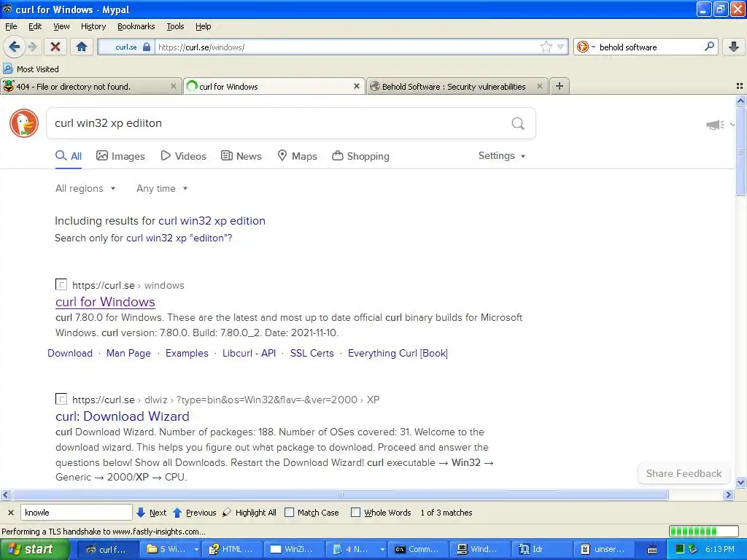Open the URL history dropdown arrow
747x560 pixels.
pos(561,47)
